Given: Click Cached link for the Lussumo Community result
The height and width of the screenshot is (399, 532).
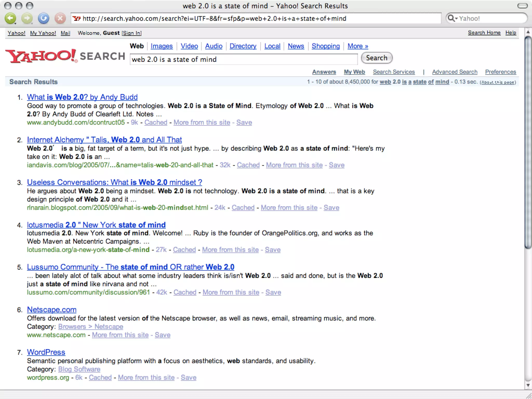Looking at the screenshot, I should coord(185,292).
